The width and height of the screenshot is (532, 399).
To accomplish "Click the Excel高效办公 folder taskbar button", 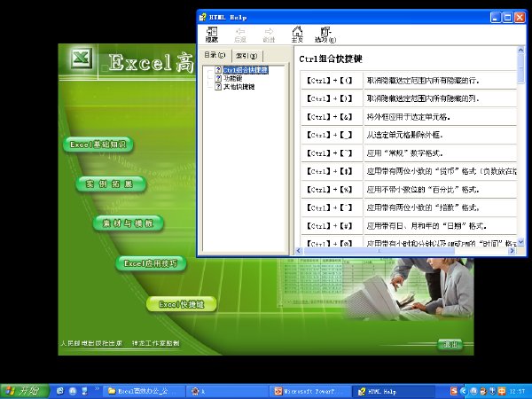I will coord(144,391).
